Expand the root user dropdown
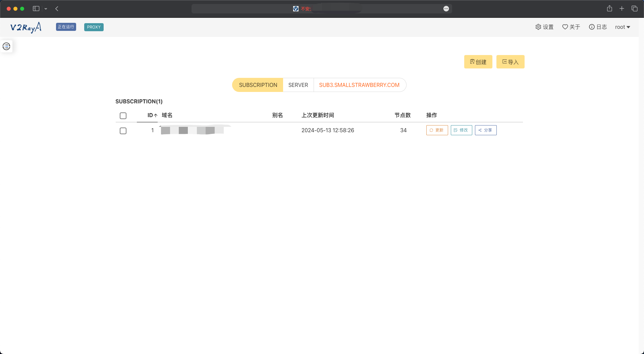Image resolution: width=644 pixels, height=354 pixels. (x=623, y=27)
